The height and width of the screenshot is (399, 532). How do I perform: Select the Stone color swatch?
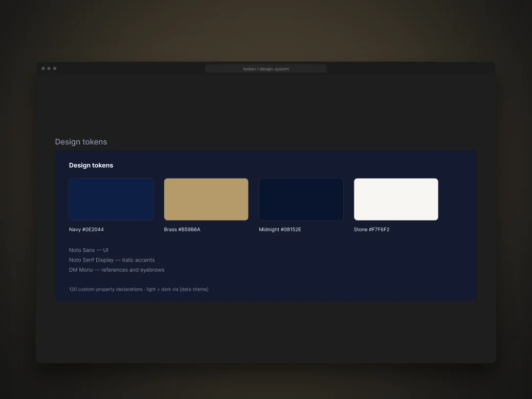pos(396,199)
